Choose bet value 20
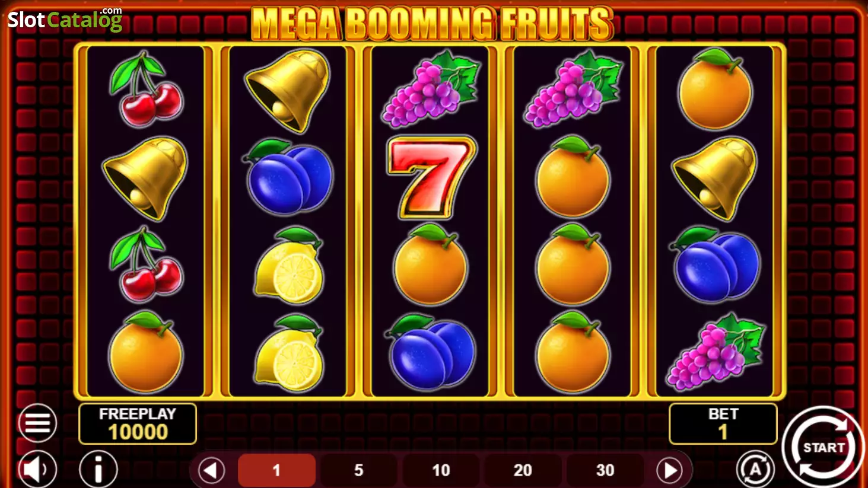The image size is (868, 488). tap(523, 470)
